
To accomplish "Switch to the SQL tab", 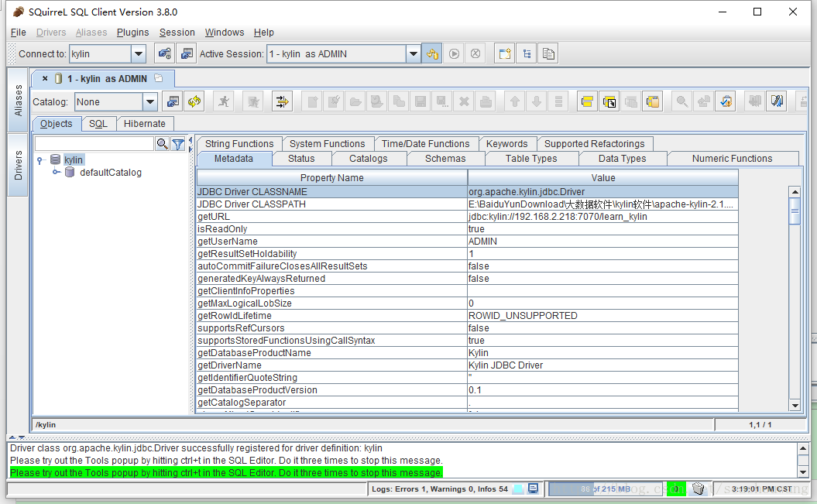I will pos(98,123).
